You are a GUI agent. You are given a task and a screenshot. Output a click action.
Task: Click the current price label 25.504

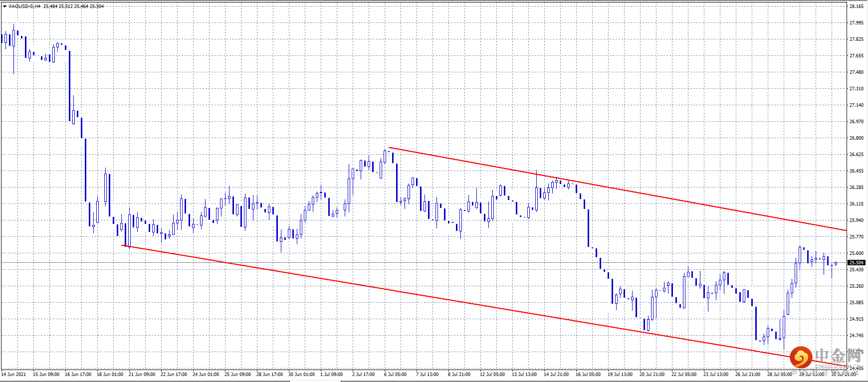tap(857, 262)
